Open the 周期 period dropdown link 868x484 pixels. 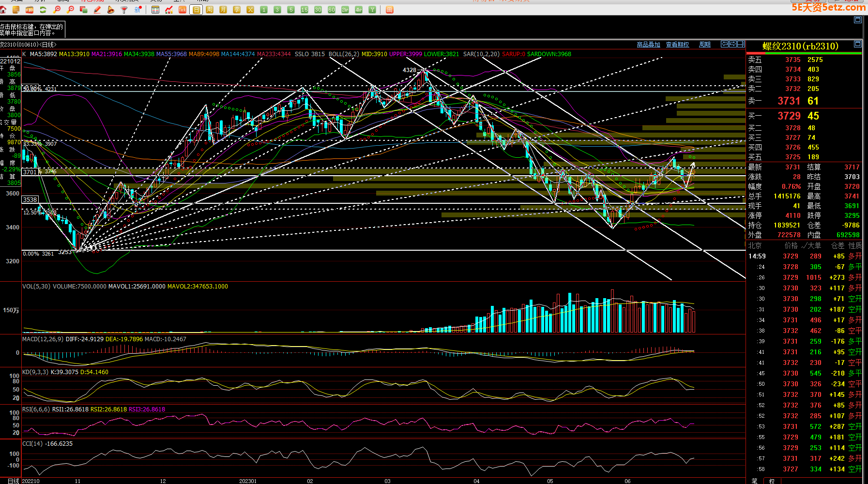point(704,45)
